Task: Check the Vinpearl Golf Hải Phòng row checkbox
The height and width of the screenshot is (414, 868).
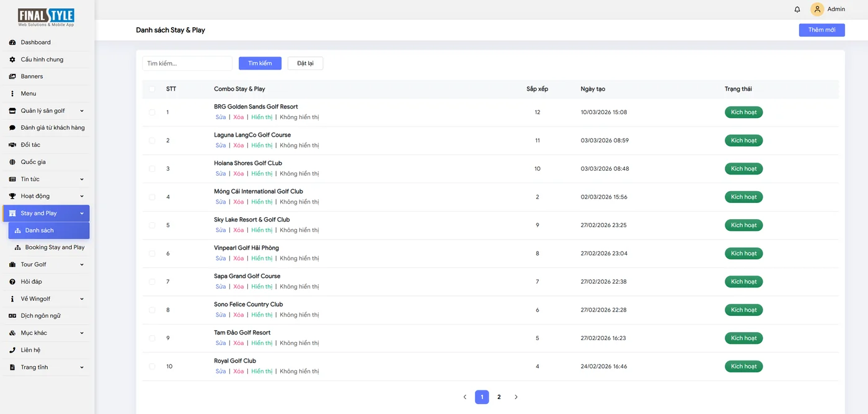Action: pos(152,253)
